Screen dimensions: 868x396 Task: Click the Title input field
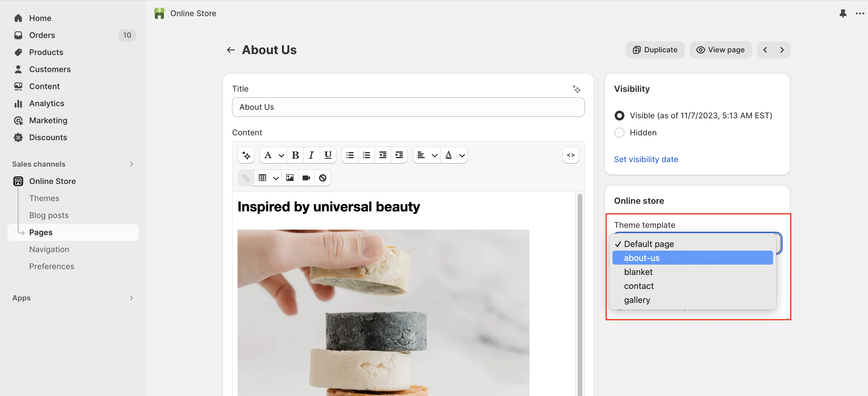tap(408, 107)
